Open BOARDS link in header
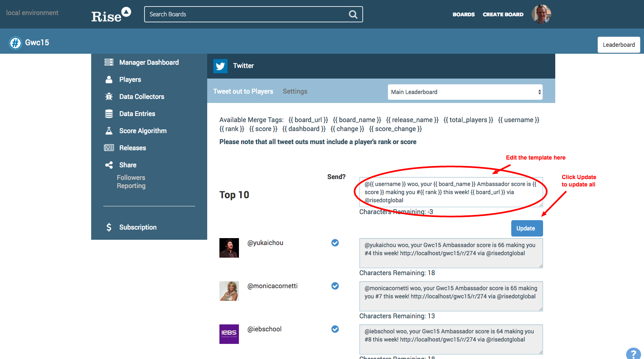644x359 pixels. [x=464, y=14]
